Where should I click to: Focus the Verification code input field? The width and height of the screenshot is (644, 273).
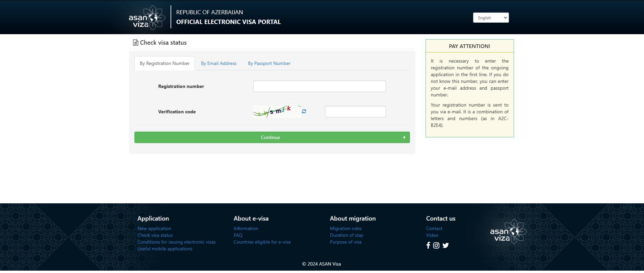coord(355,112)
